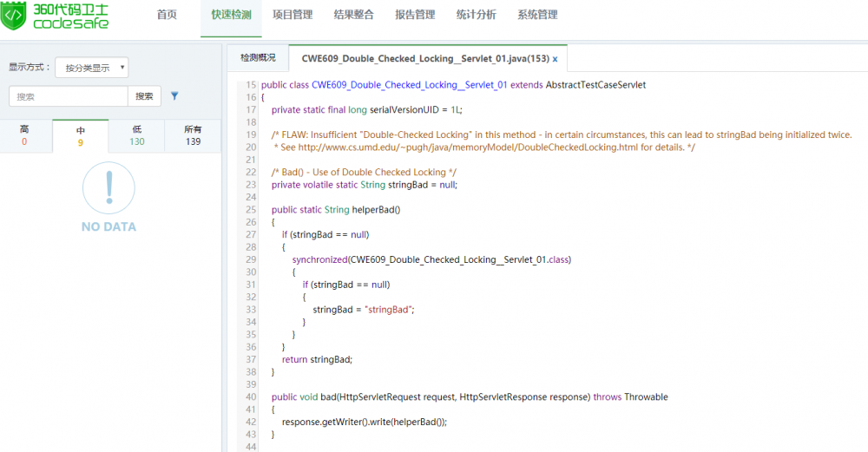Click the public class declaration on line 15

click(453, 85)
